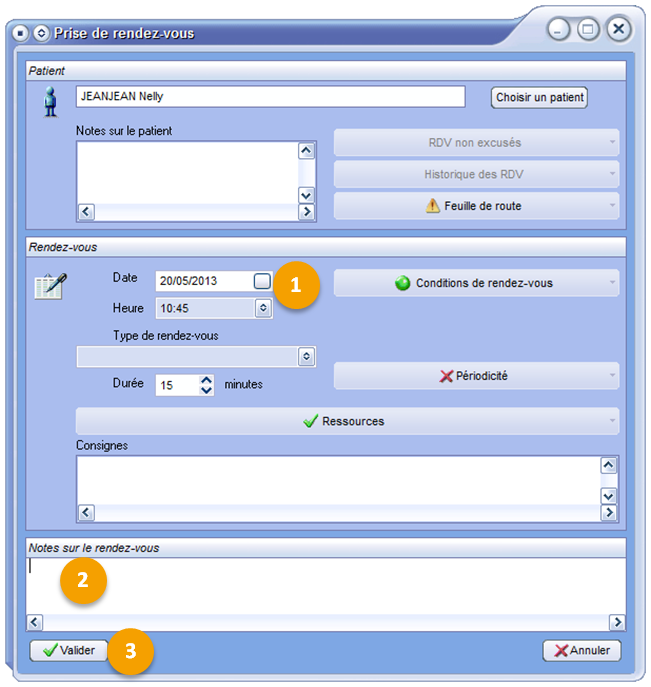
Task: Click the appointment notepad icon
Action: [x=50, y=286]
